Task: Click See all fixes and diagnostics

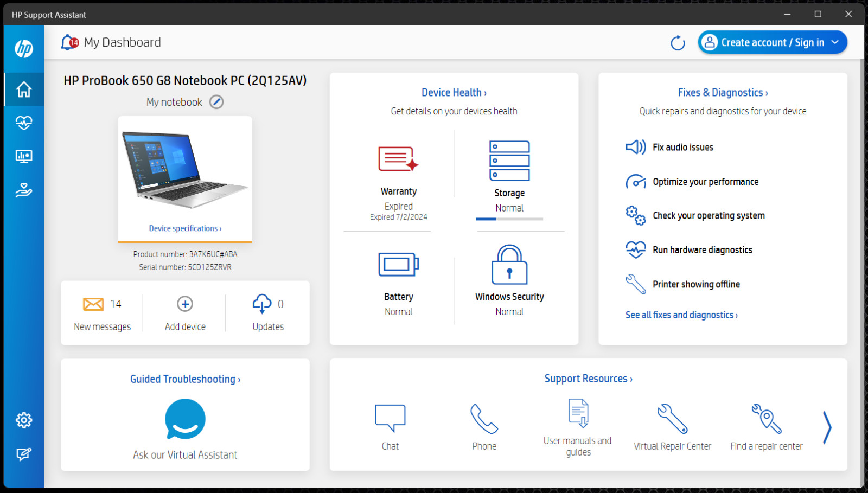Action: pos(681,315)
